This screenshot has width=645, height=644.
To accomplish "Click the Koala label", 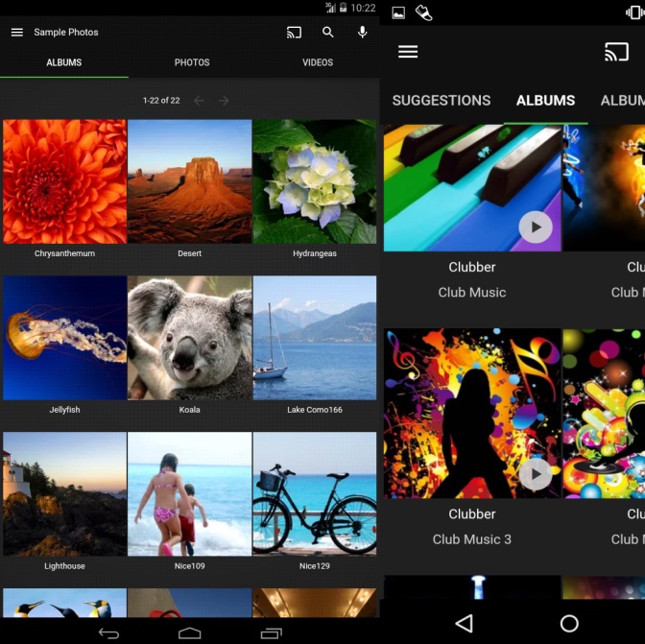I will pos(190,410).
